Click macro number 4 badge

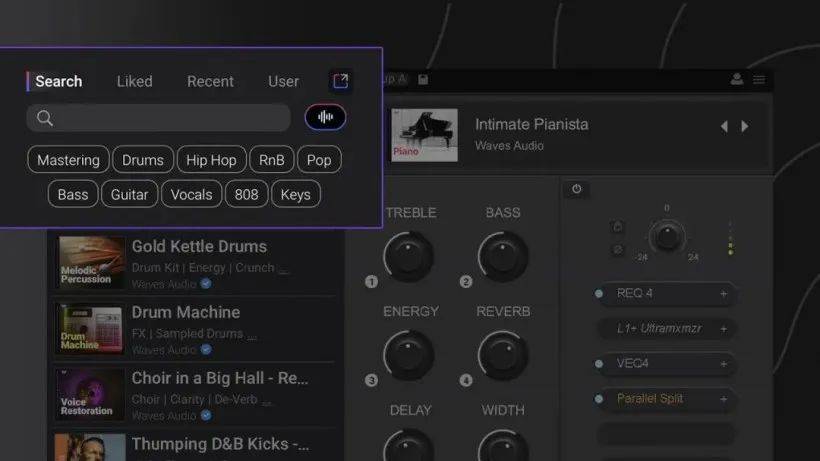465,380
